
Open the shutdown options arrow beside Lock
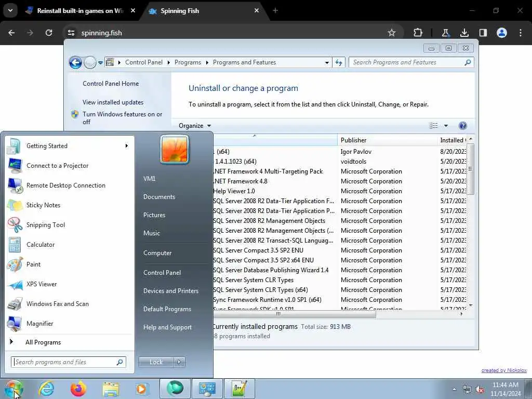point(179,362)
